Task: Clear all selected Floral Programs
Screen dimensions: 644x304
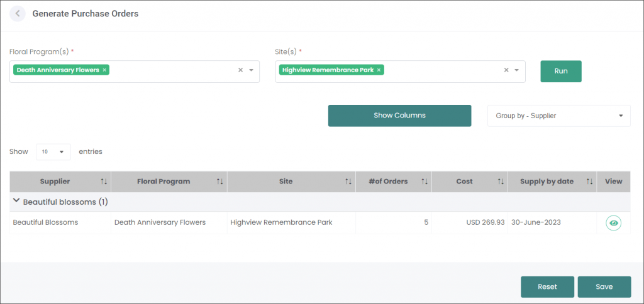Action: (241, 70)
